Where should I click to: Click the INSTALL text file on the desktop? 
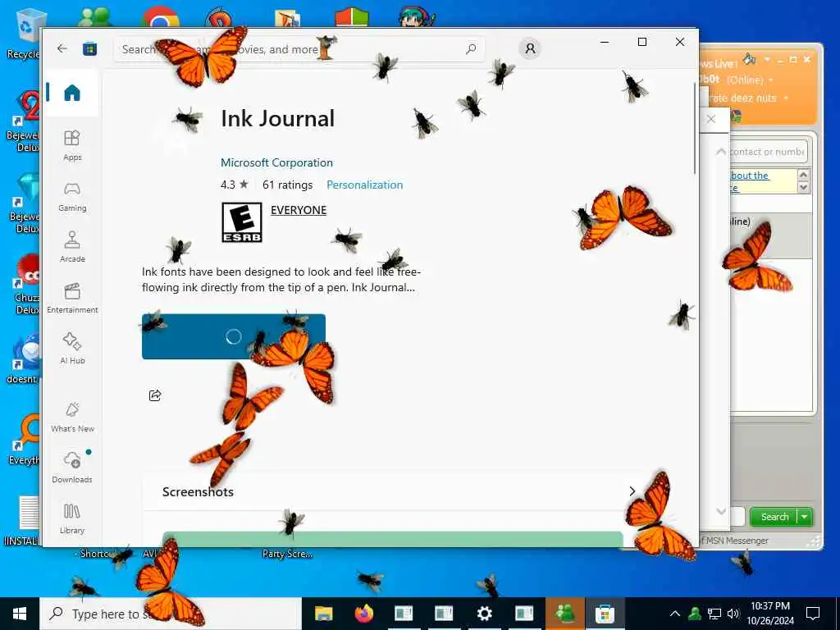point(24,521)
